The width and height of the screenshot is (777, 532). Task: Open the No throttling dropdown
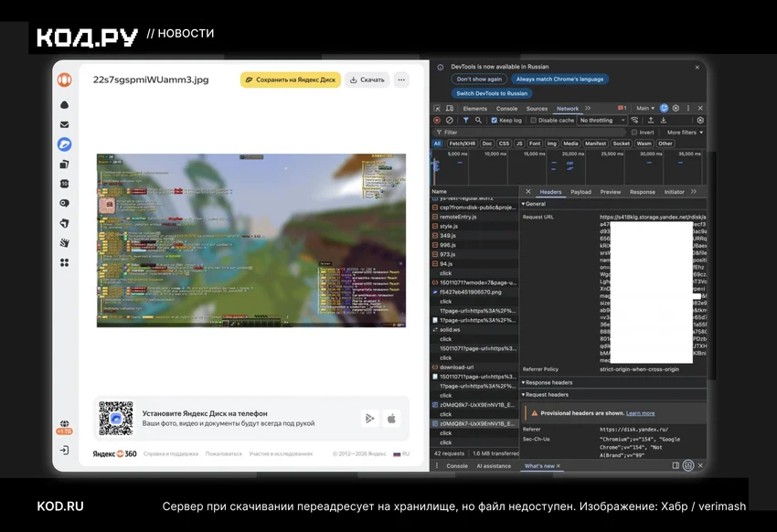602,120
